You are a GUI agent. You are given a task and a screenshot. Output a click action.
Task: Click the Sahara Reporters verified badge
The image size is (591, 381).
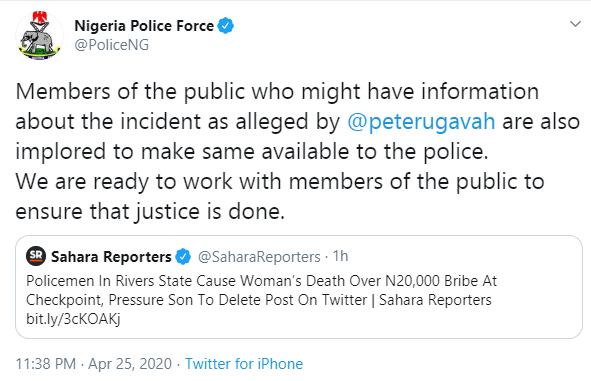(x=184, y=257)
